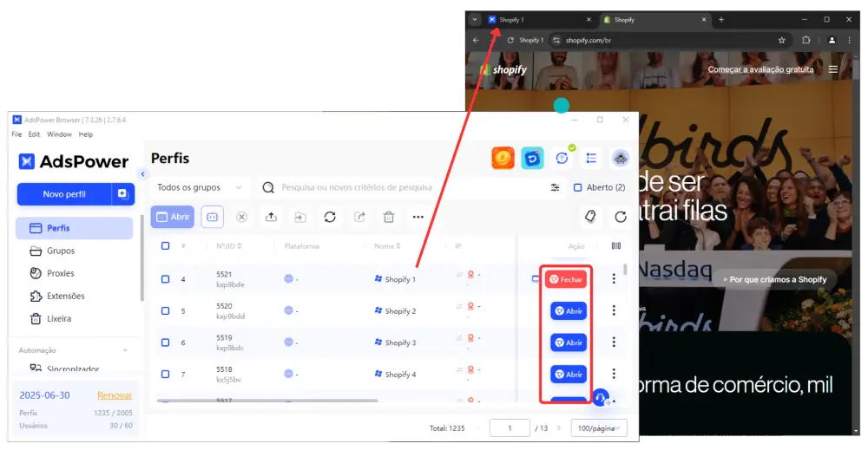Click the reload list icon

[621, 217]
